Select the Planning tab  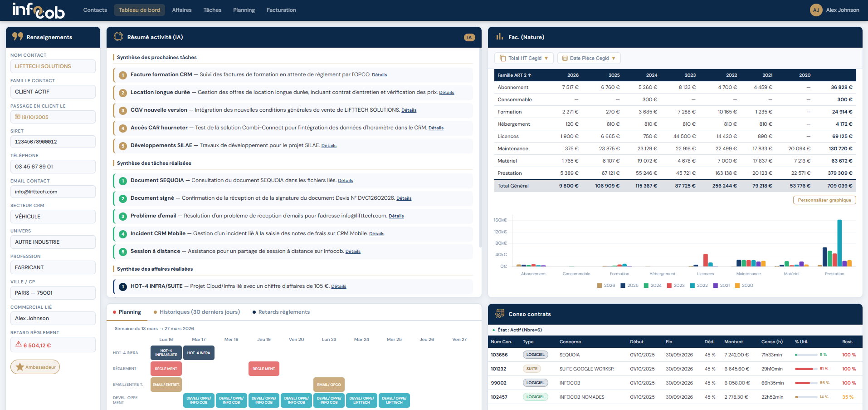point(127,312)
